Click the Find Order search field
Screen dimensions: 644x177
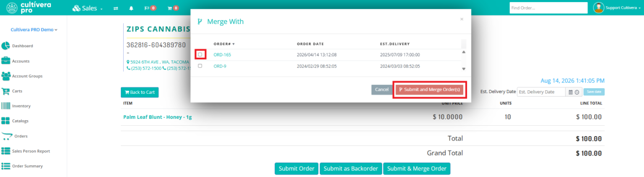click(x=548, y=8)
